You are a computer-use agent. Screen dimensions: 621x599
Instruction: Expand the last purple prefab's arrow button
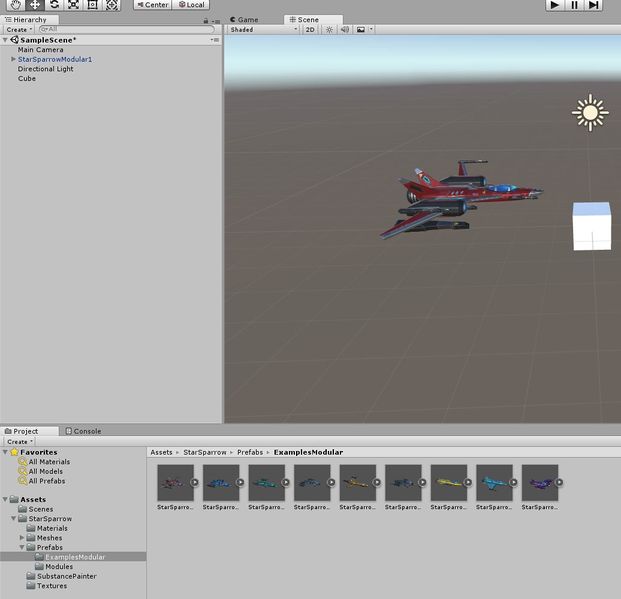tap(559, 482)
